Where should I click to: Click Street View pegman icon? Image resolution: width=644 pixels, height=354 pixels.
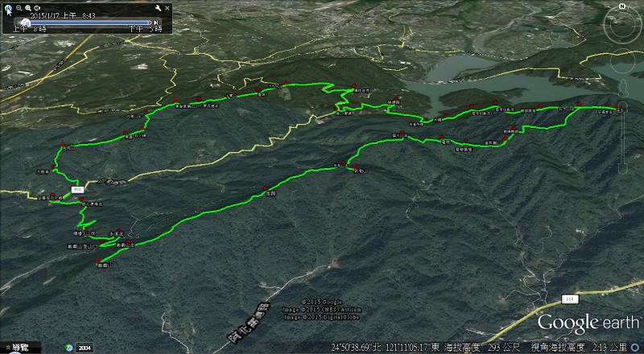[x=623, y=88]
